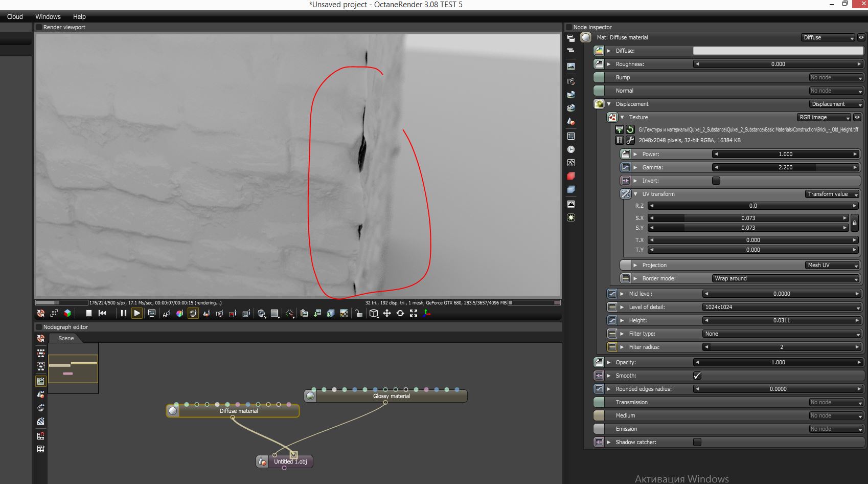868x484 pixels.
Task: Toggle the auto focus picker (AF)
Action: pos(166,314)
